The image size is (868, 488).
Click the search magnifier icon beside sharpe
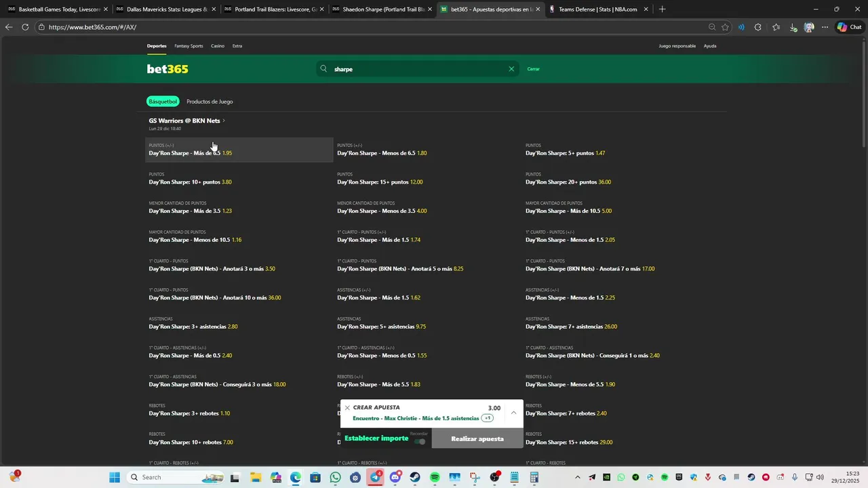tap(323, 68)
